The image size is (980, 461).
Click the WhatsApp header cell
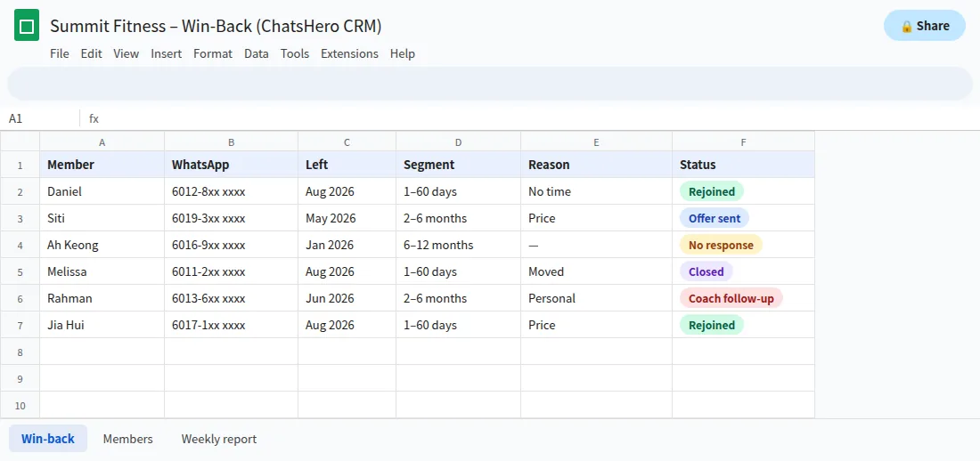tap(232, 165)
